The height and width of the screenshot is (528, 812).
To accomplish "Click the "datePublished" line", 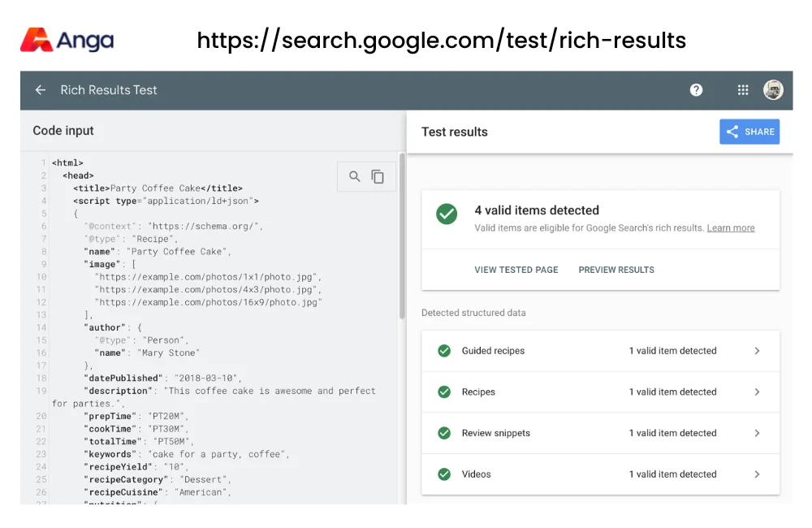I will click(162, 379).
